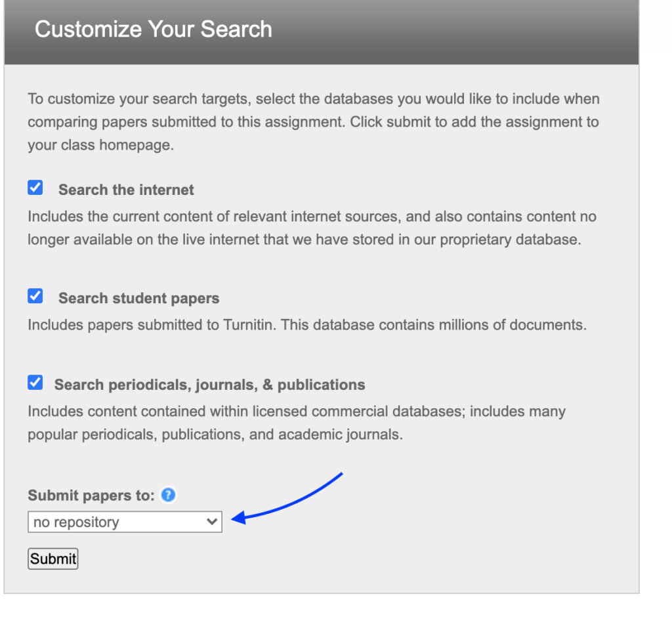The width and height of the screenshot is (672, 632).
Task: Disable Search periodicals, journals, & publications checkbox
Action: click(35, 383)
